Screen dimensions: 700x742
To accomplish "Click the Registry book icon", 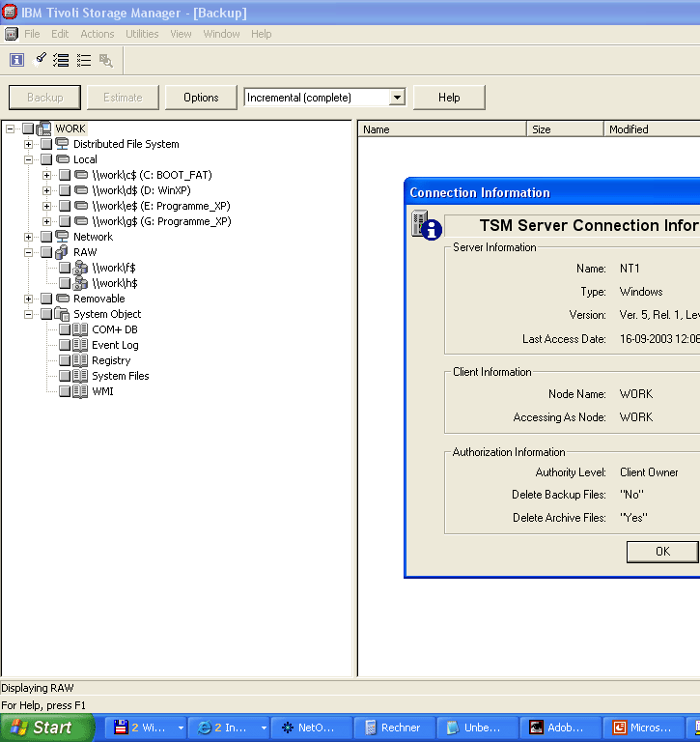I will [80, 360].
